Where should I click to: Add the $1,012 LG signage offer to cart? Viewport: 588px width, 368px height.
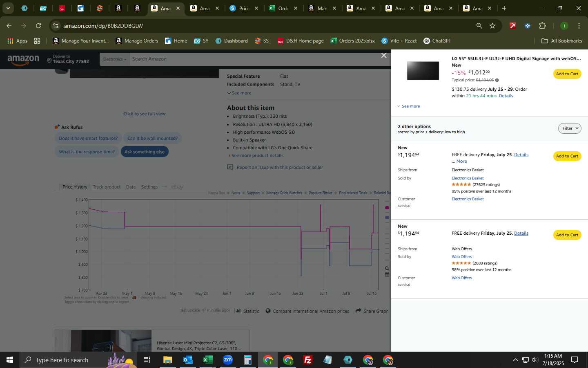tap(567, 74)
